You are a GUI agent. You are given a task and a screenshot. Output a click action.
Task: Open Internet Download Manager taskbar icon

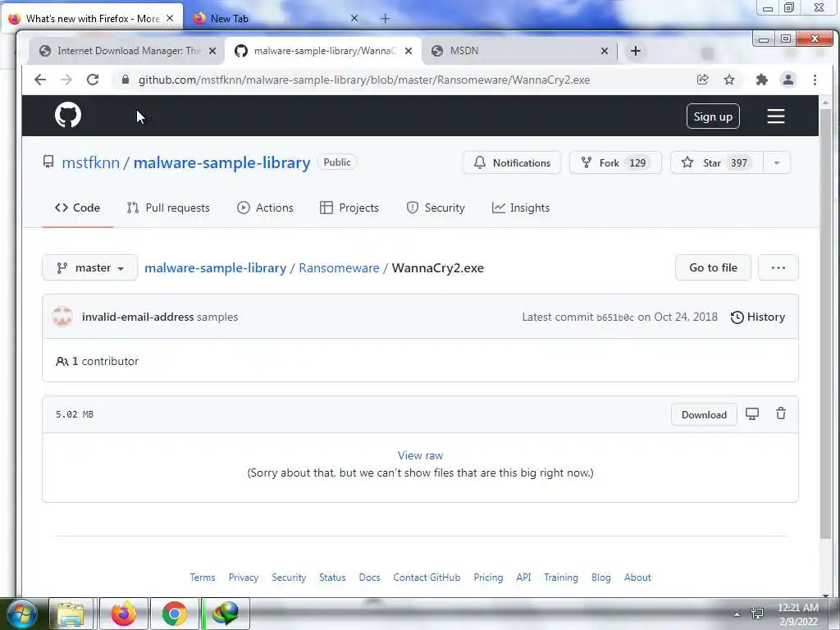tap(225, 614)
